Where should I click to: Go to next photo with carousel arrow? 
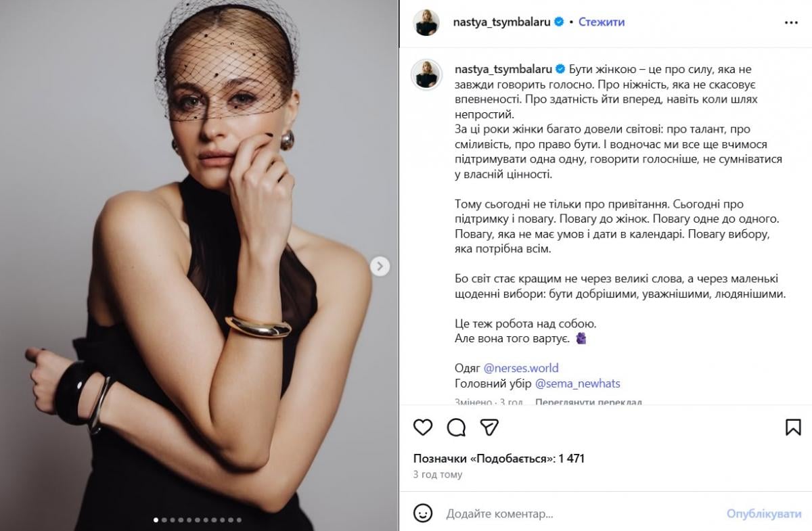click(x=380, y=266)
